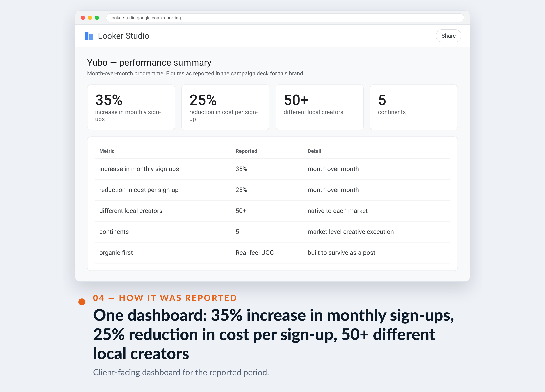Click the Looker Studio logo icon
Screen dimensions: 545x392
[89, 36]
